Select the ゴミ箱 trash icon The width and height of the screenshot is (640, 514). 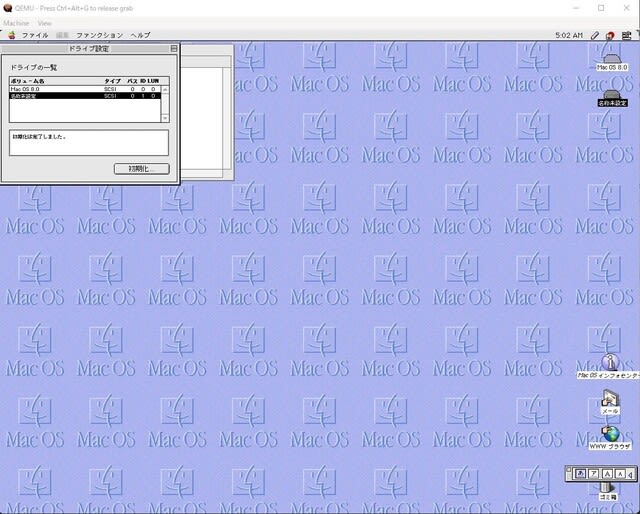tap(608, 492)
